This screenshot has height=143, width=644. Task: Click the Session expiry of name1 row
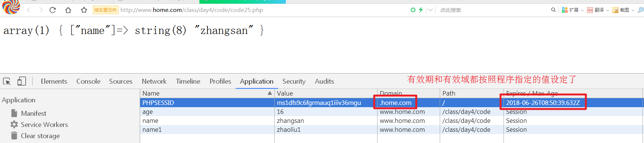click(516, 130)
